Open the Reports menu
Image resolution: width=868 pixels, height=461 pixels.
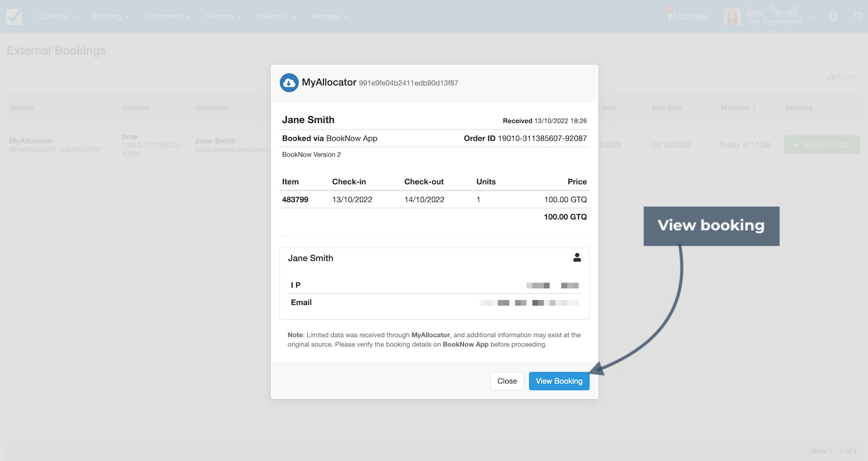click(223, 16)
